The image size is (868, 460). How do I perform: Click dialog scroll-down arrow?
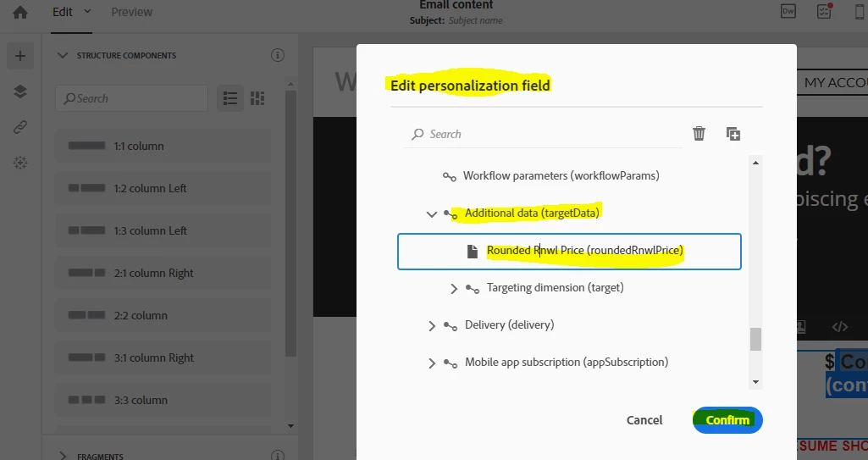(755, 382)
